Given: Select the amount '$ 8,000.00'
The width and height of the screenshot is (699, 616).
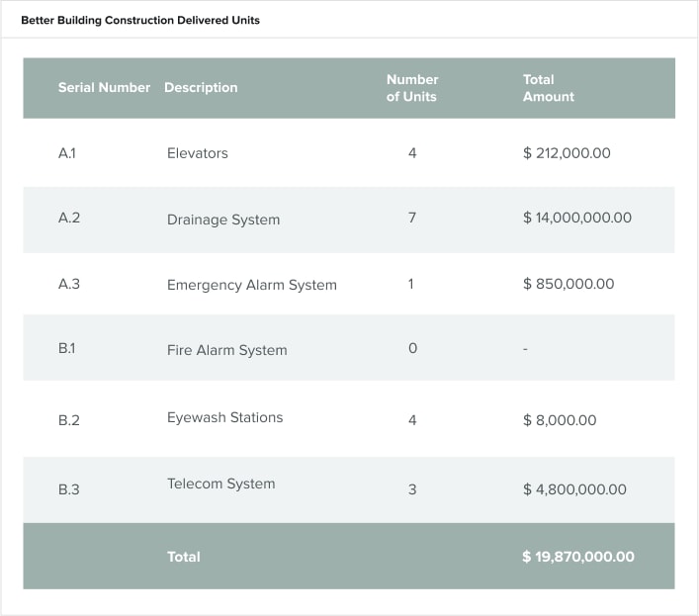Looking at the screenshot, I should pyautogui.click(x=560, y=420).
